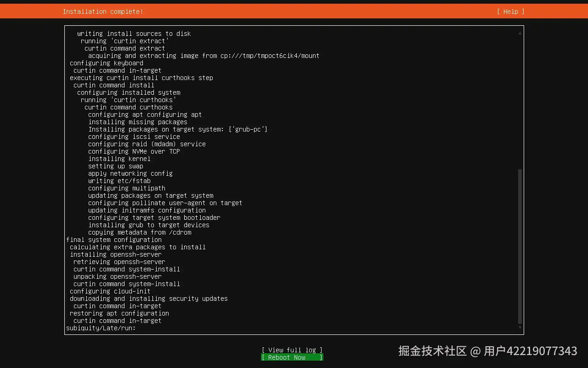Viewport: 588px width, 368px height.
Task: Click the 'copying metadata from /cdrom' entry
Action: [139, 232]
